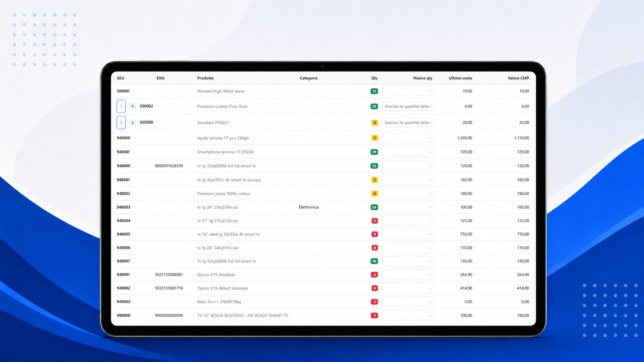The height and width of the screenshot is (362, 644).
Task: Click the Valore CMP column header
Action: click(518, 78)
